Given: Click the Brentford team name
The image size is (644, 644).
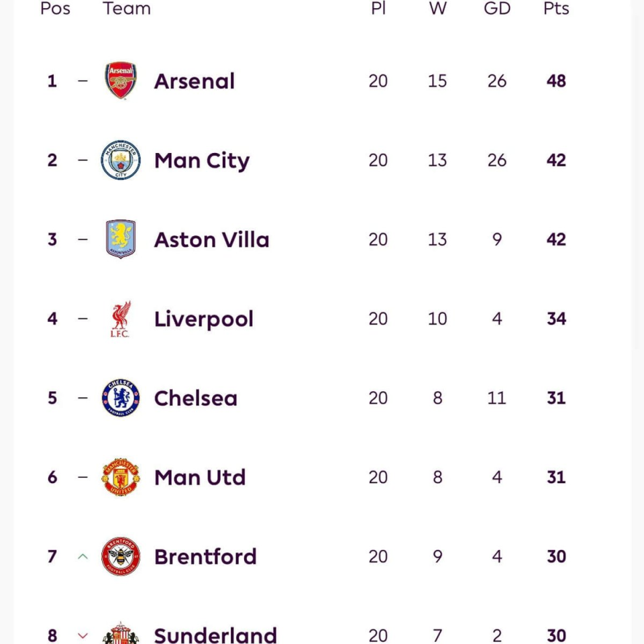Looking at the screenshot, I should (x=205, y=556).
